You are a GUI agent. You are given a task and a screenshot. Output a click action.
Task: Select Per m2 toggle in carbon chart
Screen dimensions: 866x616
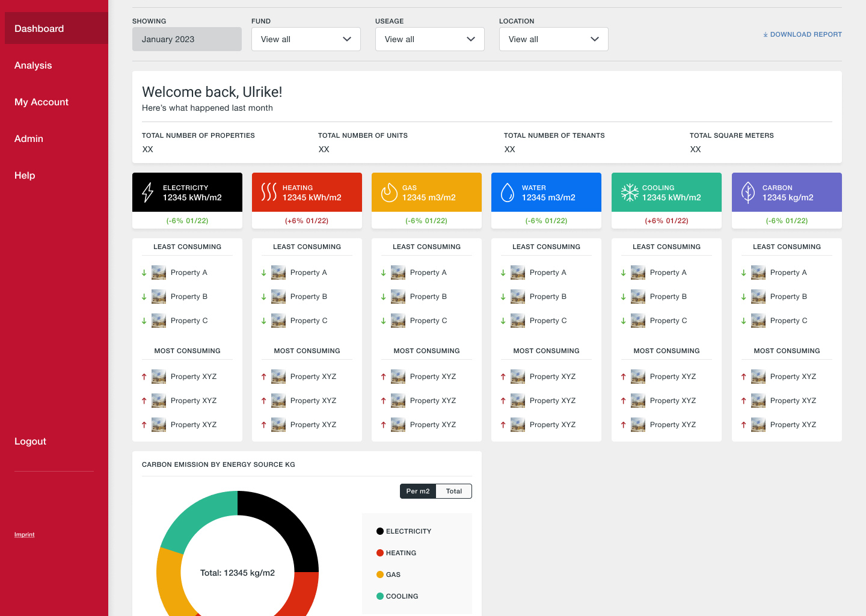coord(418,491)
